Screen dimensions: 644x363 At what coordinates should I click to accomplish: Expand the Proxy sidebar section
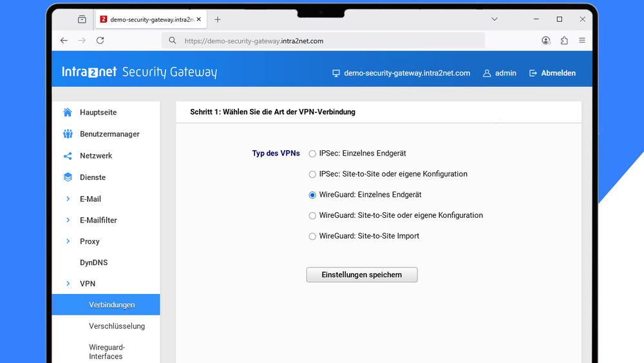click(x=68, y=242)
